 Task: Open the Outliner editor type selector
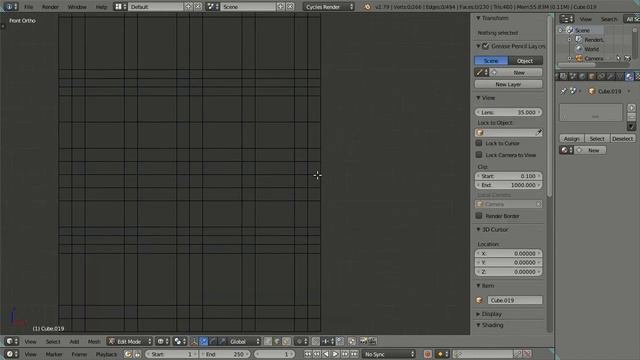tap(567, 19)
